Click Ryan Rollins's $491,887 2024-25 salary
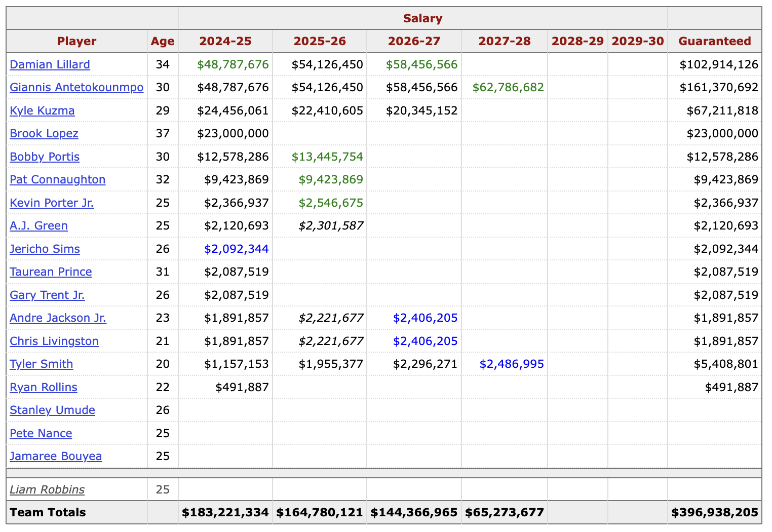The height and width of the screenshot is (532, 772). point(242,387)
